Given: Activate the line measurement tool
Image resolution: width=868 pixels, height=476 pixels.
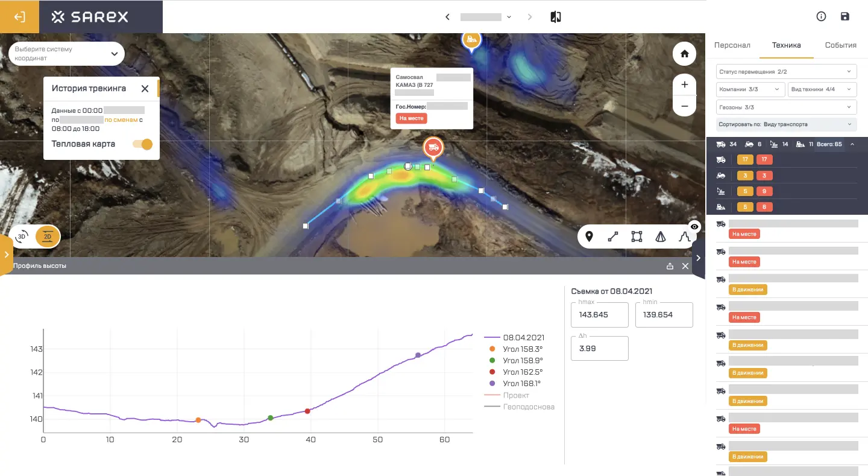Looking at the screenshot, I should pos(613,236).
